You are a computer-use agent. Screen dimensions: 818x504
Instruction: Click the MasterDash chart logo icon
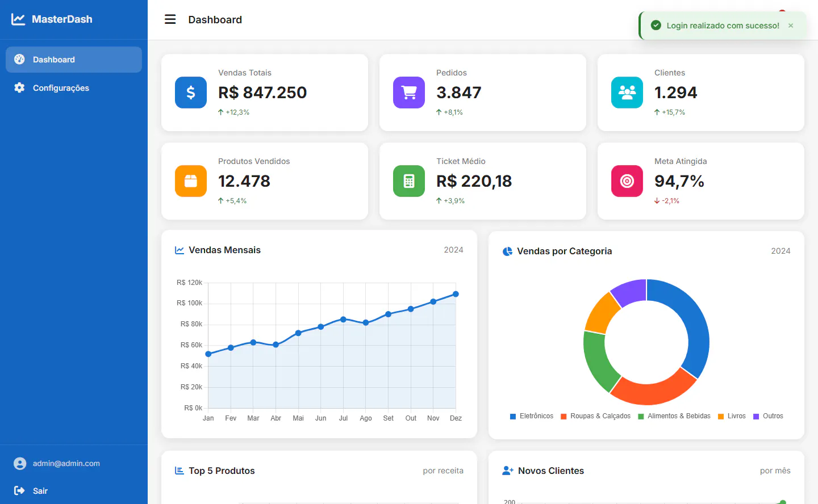[18, 19]
